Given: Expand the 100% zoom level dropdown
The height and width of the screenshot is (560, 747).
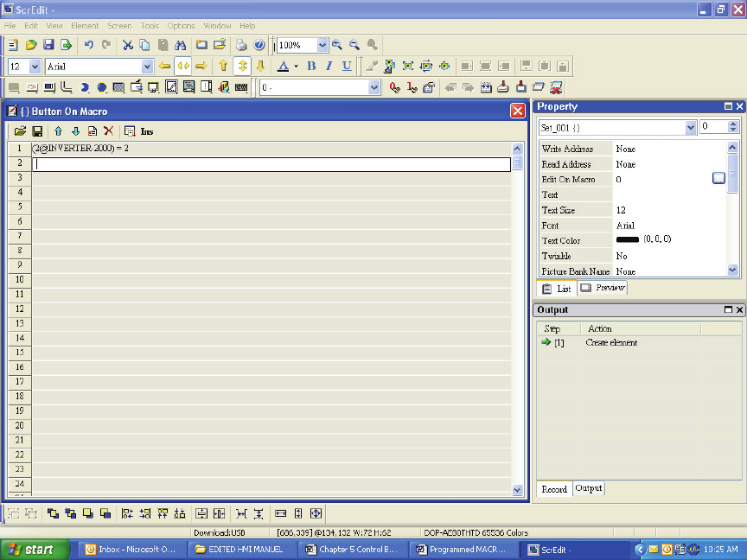Looking at the screenshot, I should pos(322,45).
